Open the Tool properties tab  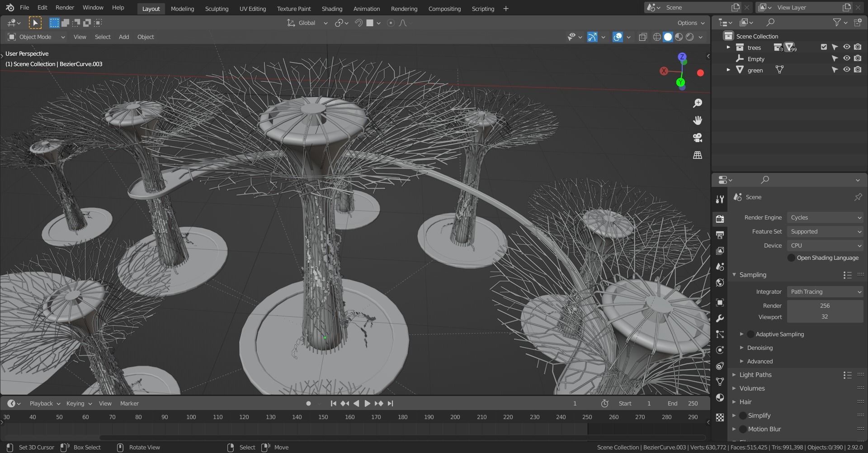pos(720,199)
